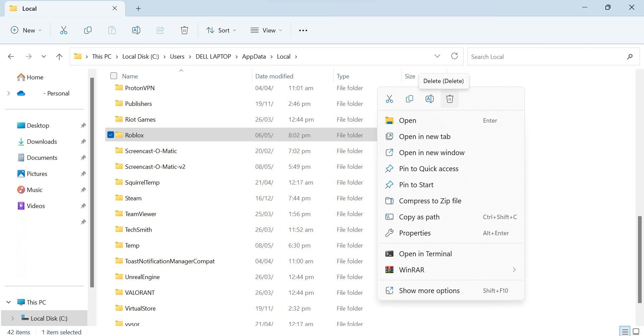Sort by Type column header
This screenshot has width=644, height=336.
(x=343, y=76)
